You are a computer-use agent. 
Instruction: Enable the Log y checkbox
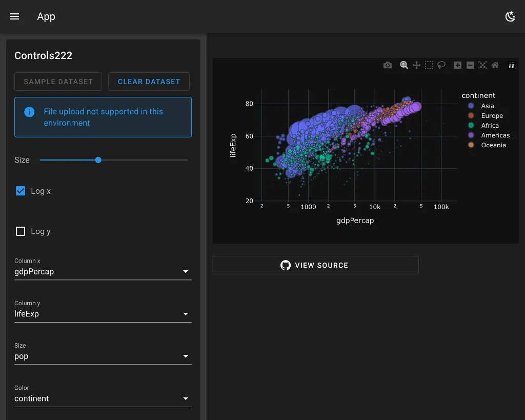(21, 231)
